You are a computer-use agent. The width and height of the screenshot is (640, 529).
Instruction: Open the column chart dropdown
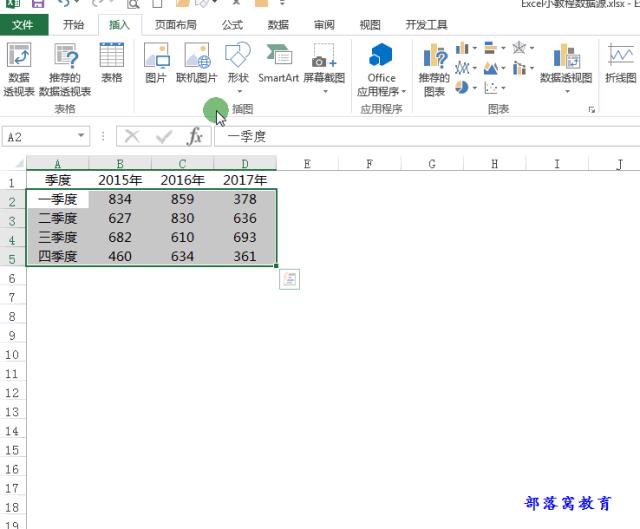466,48
